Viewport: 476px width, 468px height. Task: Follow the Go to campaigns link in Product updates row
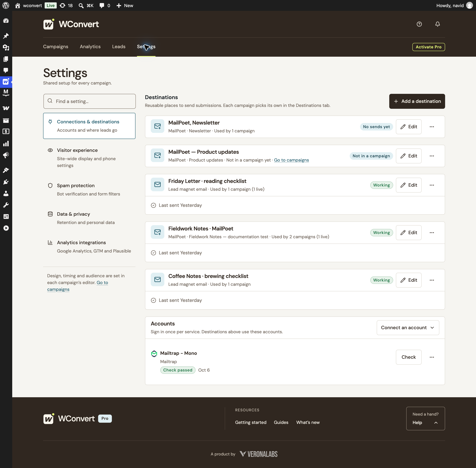click(291, 160)
